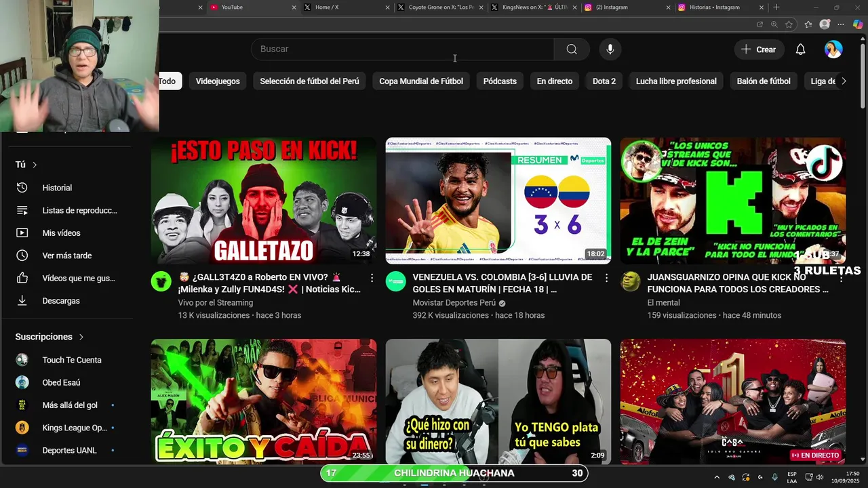Filter by Lucha libre profesional chip
This screenshot has width=868, height=488.
[x=676, y=81]
